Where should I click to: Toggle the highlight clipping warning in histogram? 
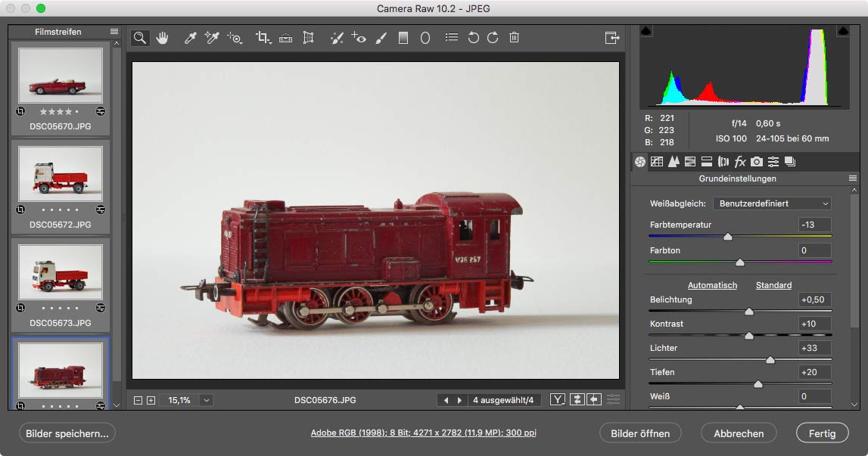click(x=842, y=31)
